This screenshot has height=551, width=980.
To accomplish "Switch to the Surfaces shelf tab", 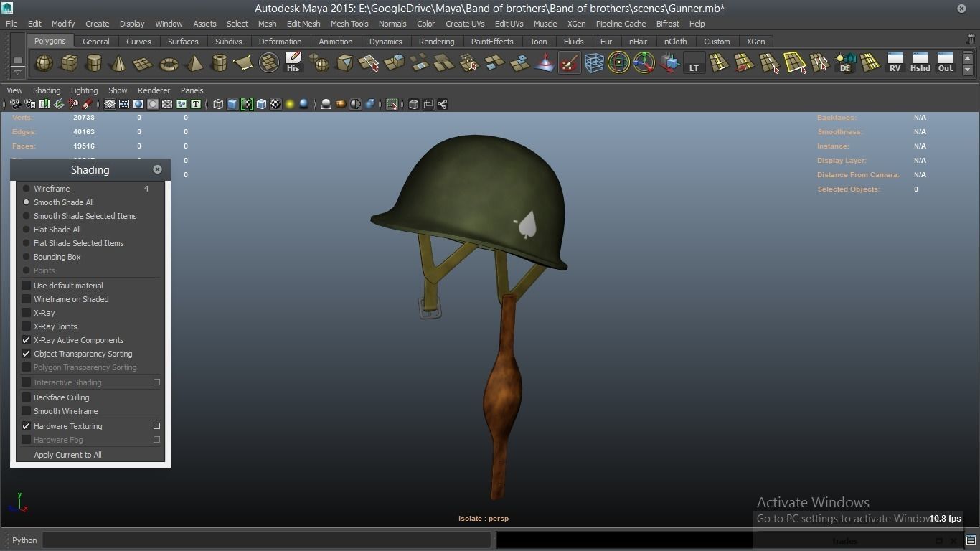I will pyautogui.click(x=183, y=42).
